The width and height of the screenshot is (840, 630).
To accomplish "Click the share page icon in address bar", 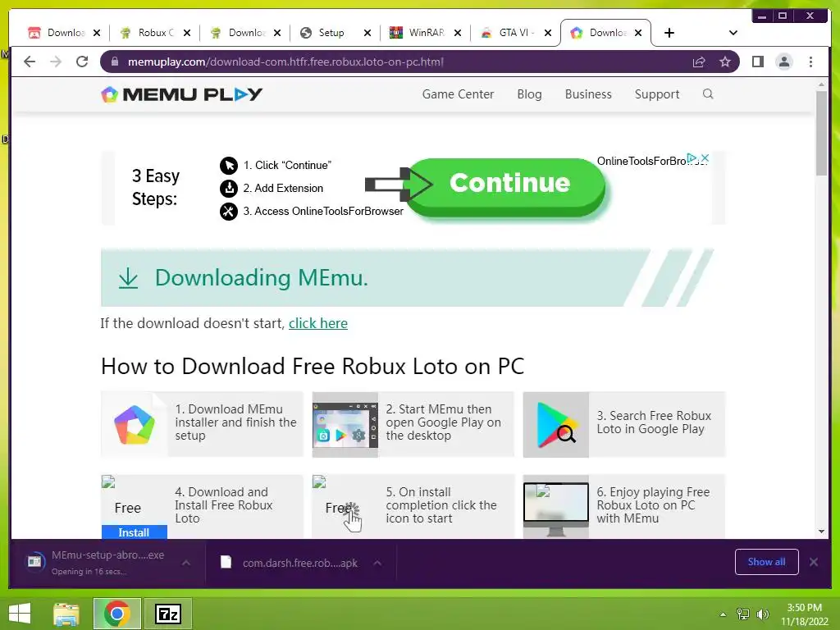I will point(699,62).
